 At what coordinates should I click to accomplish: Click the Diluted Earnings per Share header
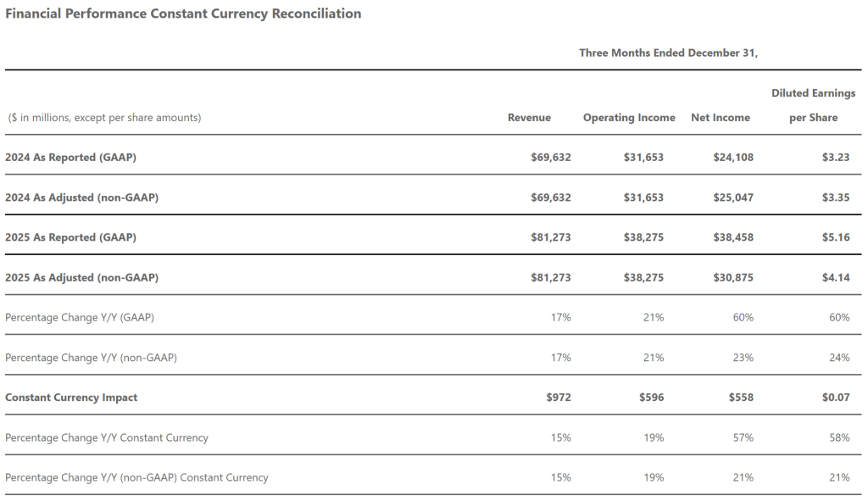[x=813, y=105]
